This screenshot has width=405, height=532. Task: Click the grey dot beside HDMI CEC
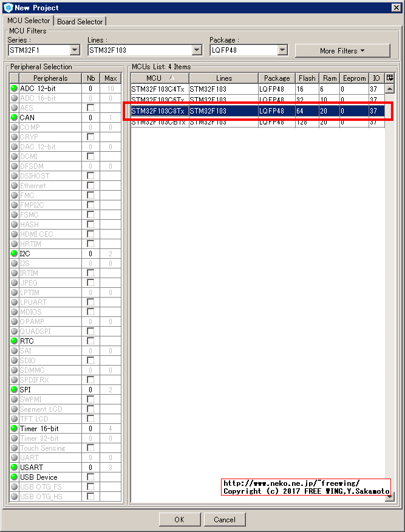[x=14, y=234]
